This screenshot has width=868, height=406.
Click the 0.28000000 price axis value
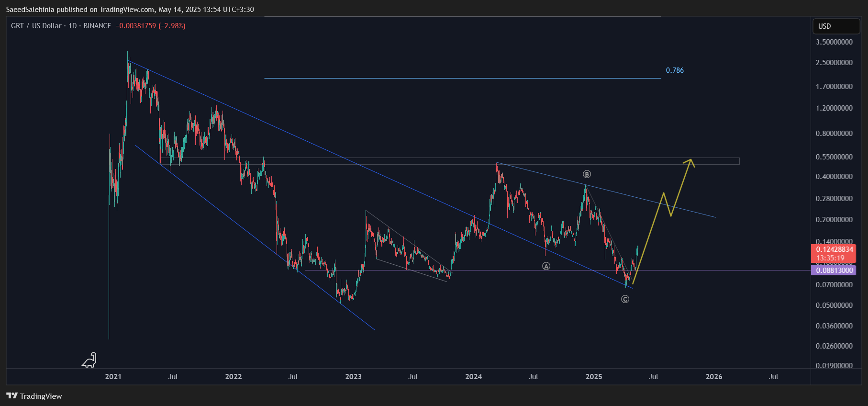pyautogui.click(x=834, y=199)
